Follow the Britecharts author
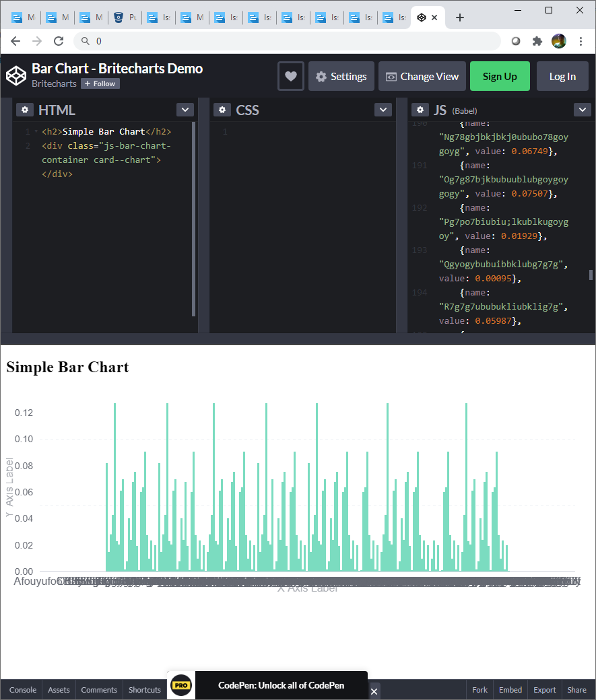This screenshot has width=596, height=700. (x=100, y=83)
